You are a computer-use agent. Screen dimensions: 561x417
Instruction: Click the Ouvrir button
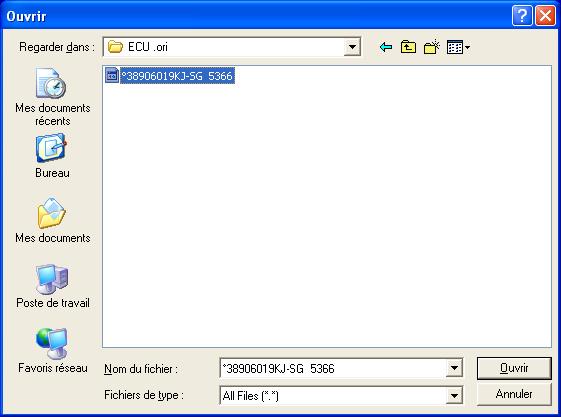tap(514, 368)
